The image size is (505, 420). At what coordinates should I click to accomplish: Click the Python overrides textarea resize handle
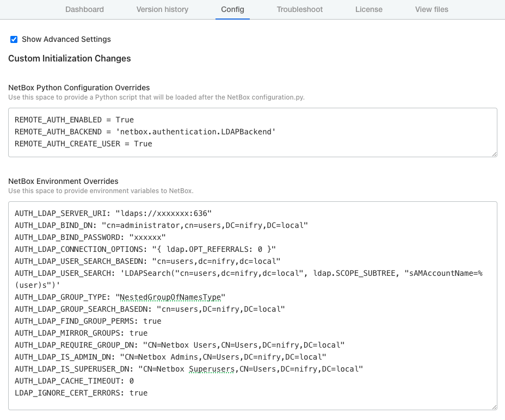coord(494,155)
